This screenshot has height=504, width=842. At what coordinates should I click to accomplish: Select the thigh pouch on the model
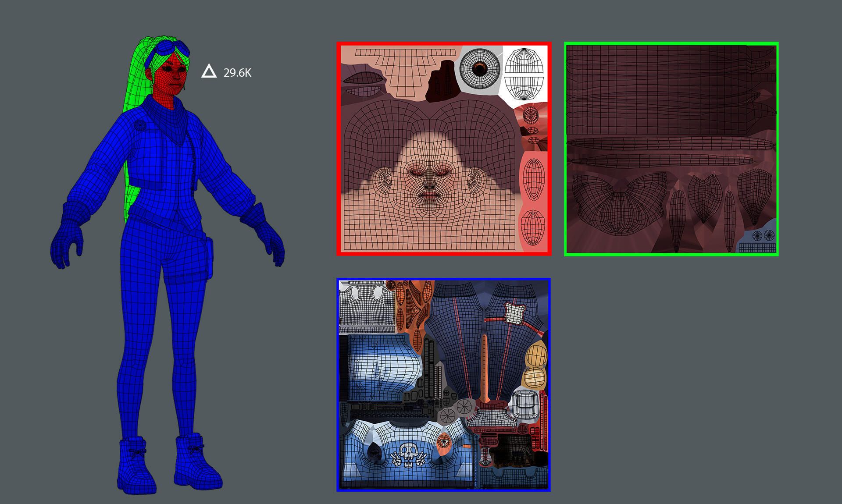209,256
